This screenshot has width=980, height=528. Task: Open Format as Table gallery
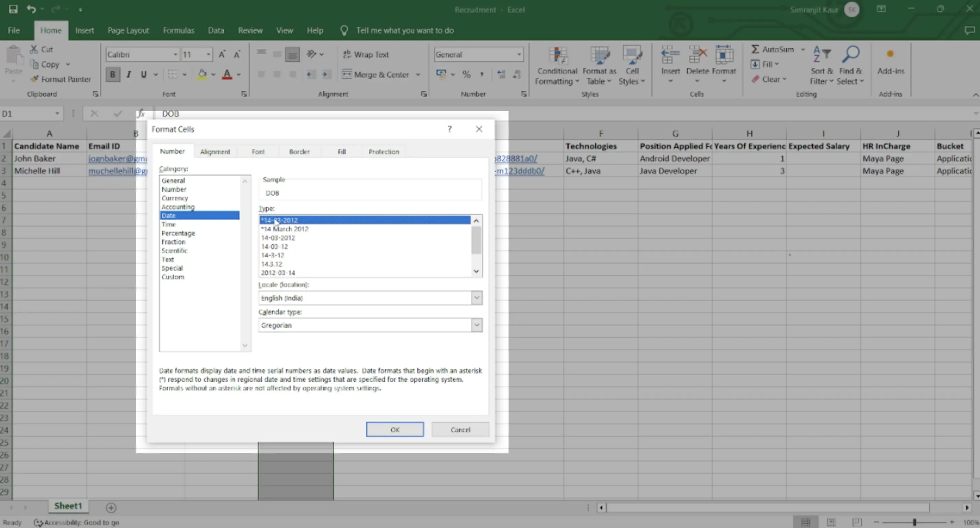point(599,66)
